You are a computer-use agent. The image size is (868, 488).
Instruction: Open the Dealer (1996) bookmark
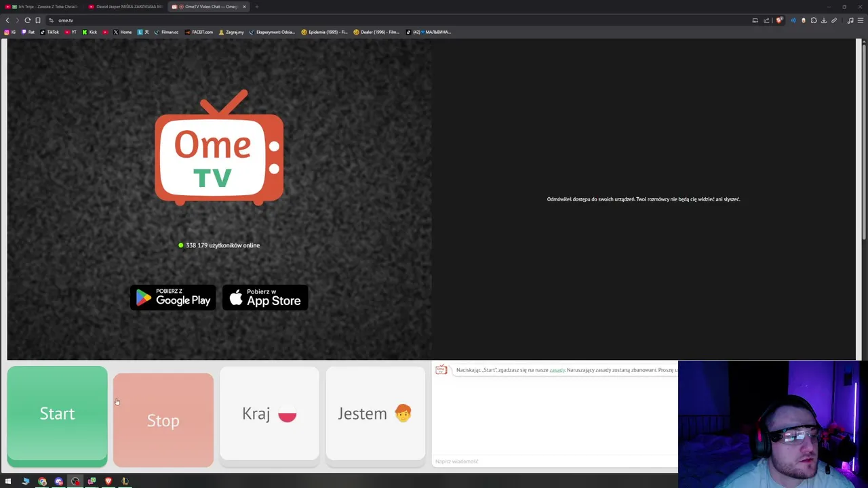click(x=376, y=32)
